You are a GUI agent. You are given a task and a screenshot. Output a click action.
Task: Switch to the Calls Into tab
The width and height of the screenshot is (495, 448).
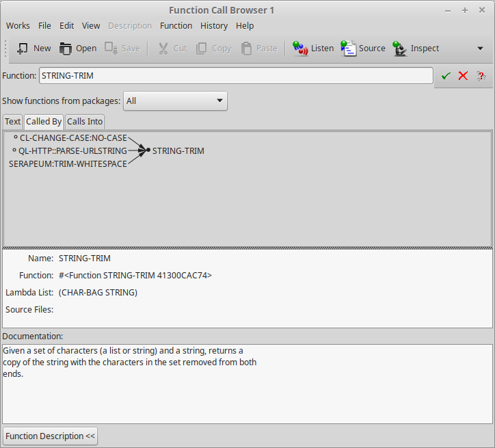click(x=85, y=121)
